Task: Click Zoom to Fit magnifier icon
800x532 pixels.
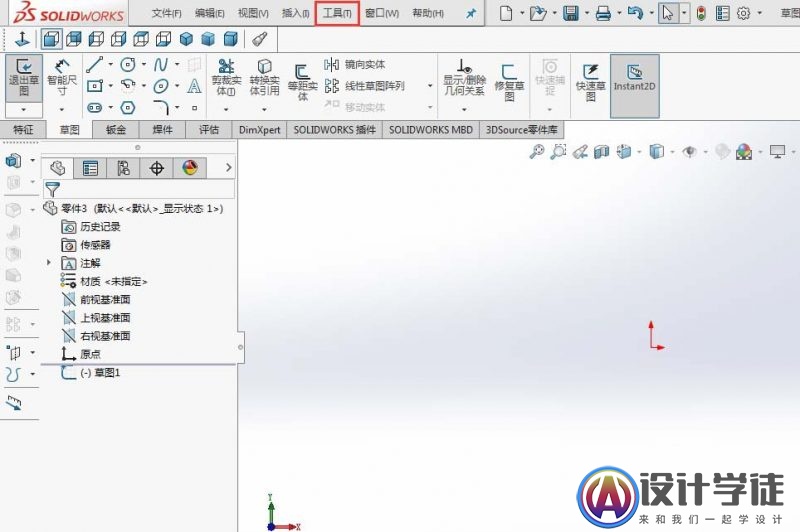Action: tap(537, 151)
